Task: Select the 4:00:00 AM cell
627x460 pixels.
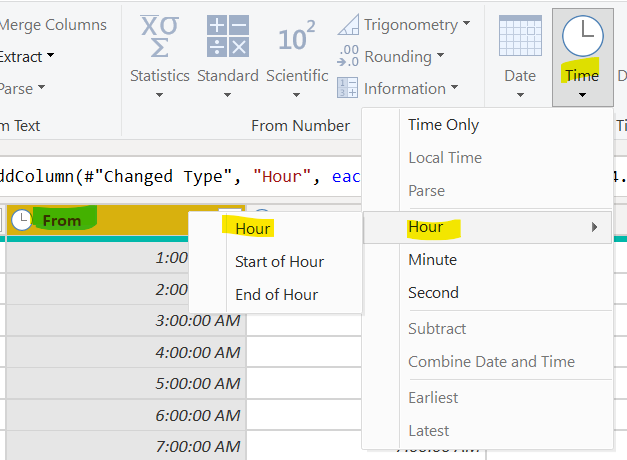Action: pyautogui.click(x=126, y=352)
